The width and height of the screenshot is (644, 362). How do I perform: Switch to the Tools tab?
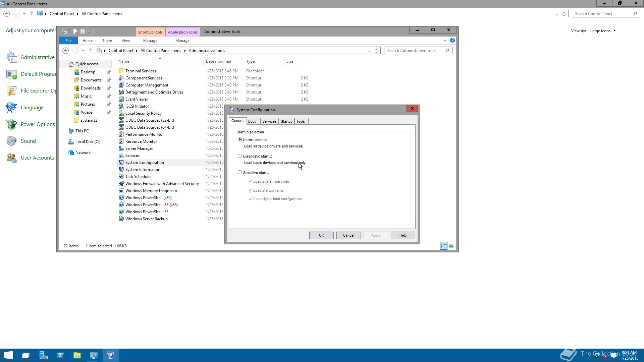pyautogui.click(x=301, y=122)
